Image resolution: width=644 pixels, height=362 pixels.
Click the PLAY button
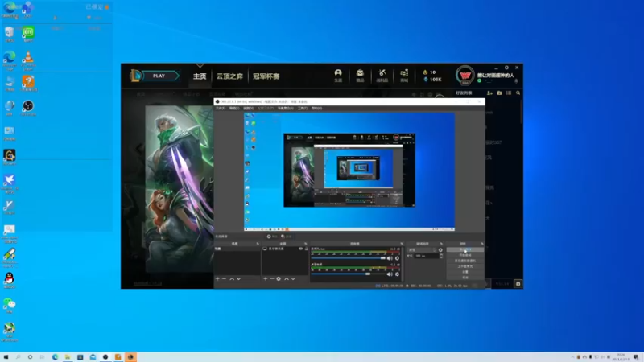click(159, 76)
